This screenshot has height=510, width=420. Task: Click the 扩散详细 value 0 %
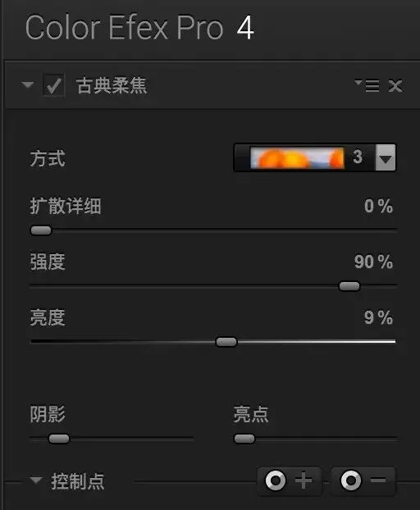click(378, 206)
